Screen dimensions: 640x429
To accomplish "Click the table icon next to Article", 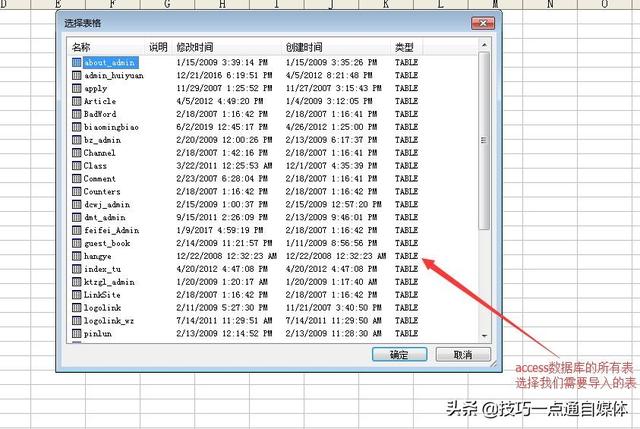I will (76, 101).
